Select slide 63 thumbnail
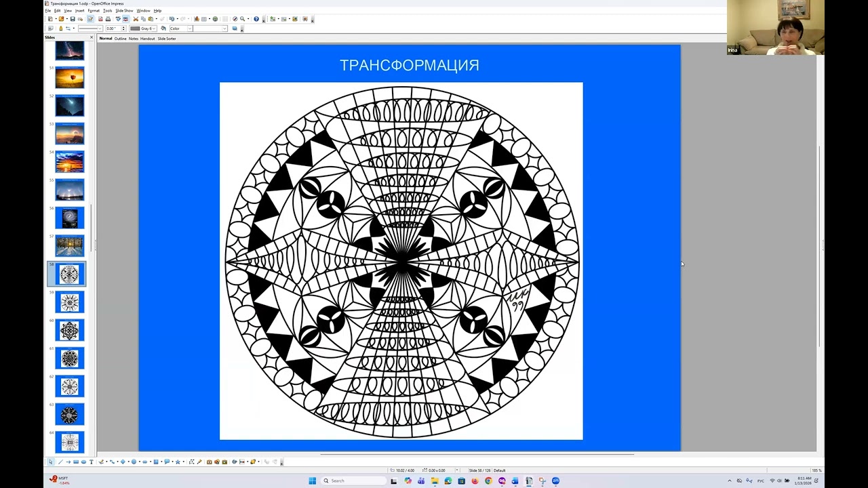 click(x=70, y=414)
